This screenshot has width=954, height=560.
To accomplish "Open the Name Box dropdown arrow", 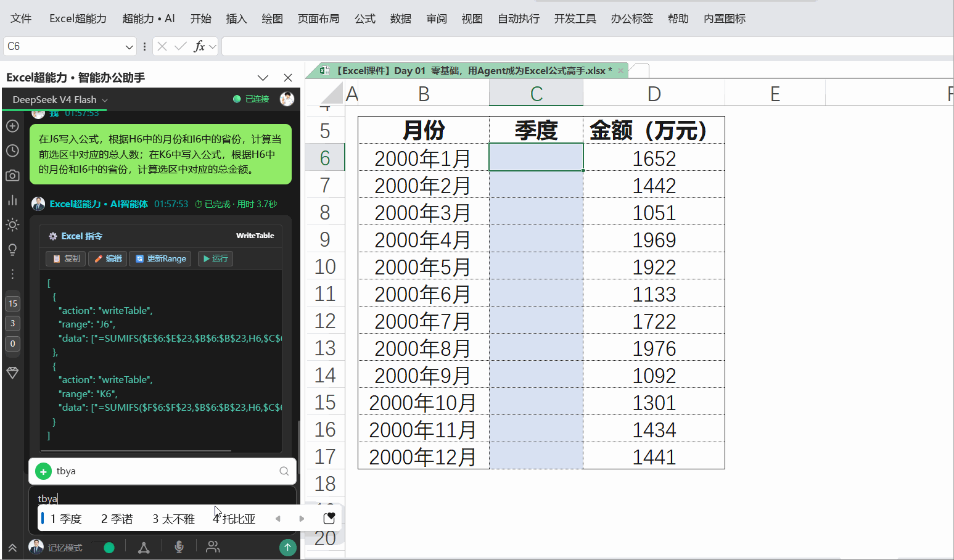I will point(129,46).
